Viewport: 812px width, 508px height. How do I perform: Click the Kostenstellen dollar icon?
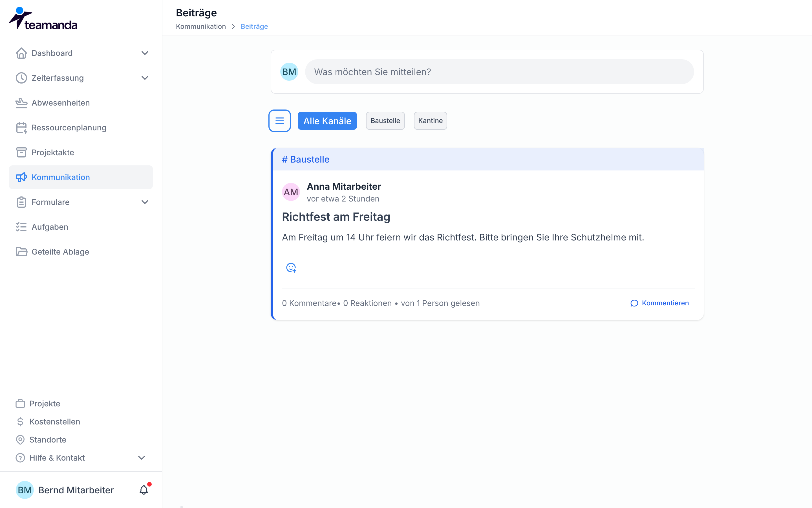(x=20, y=422)
